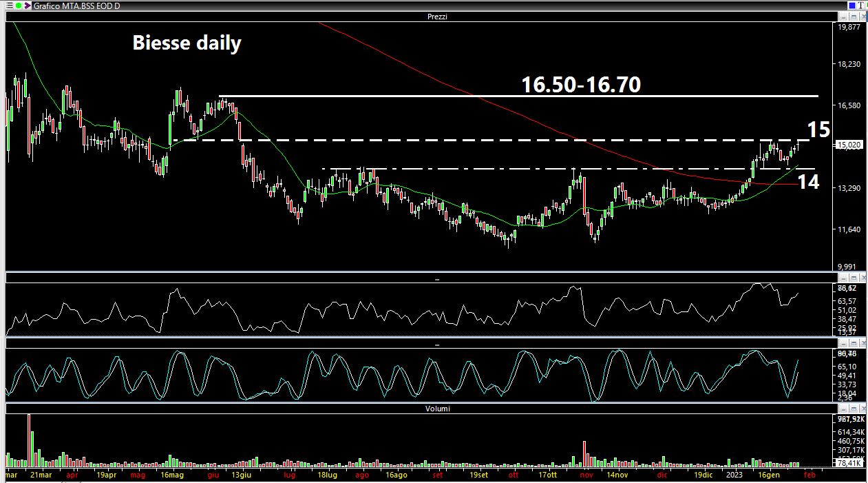Click the 17ott date label
The image size is (868, 483).
coord(547,475)
